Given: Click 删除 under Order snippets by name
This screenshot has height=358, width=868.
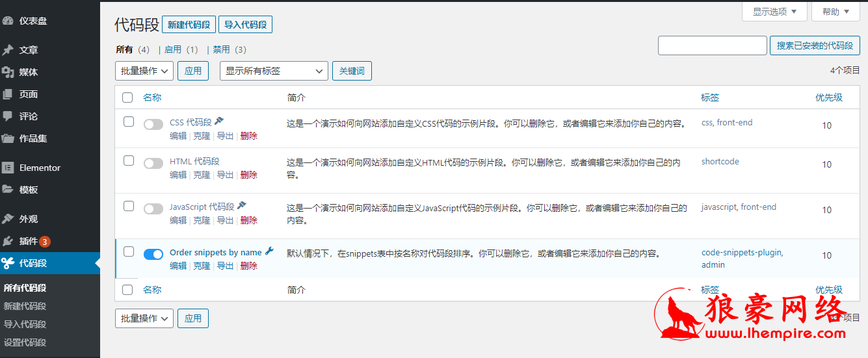Looking at the screenshot, I should click(x=249, y=266).
